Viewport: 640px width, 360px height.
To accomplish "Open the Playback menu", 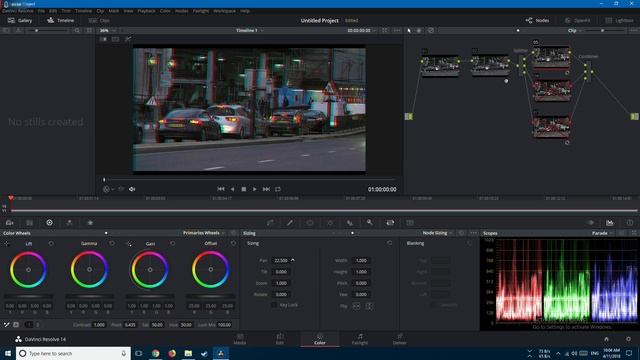I will (x=146, y=11).
